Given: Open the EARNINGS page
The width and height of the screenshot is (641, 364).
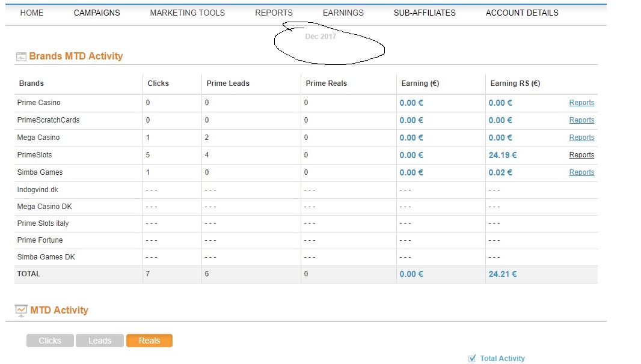Looking at the screenshot, I should pyautogui.click(x=343, y=13).
